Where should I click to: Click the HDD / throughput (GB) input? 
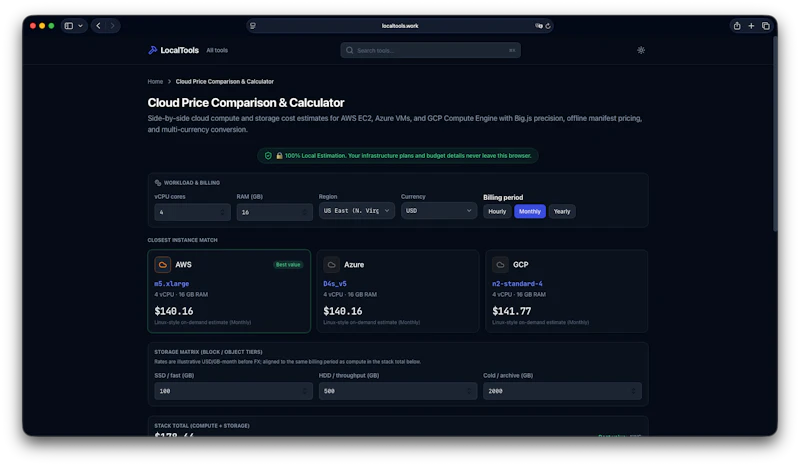coord(398,391)
